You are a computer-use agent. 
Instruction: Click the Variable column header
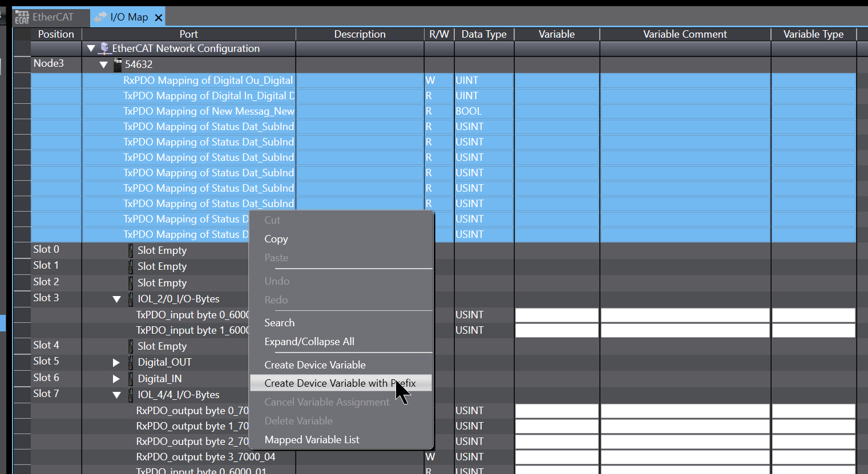[557, 34]
